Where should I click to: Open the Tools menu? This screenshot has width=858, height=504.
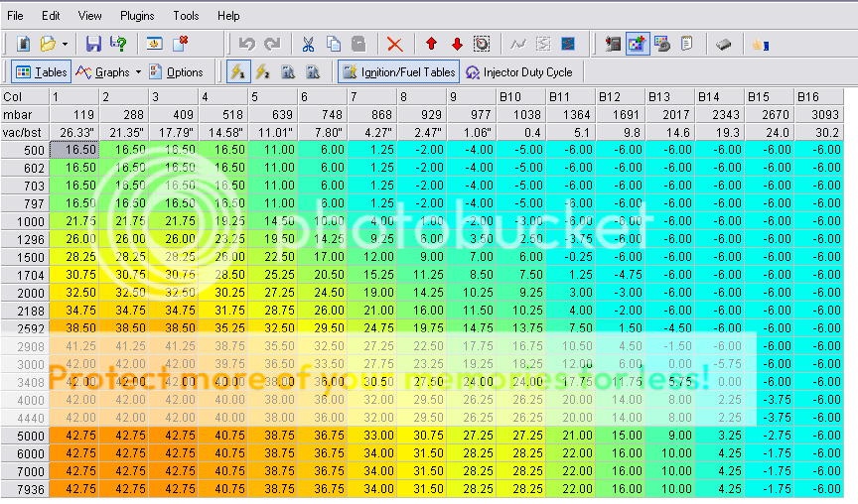click(x=186, y=16)
